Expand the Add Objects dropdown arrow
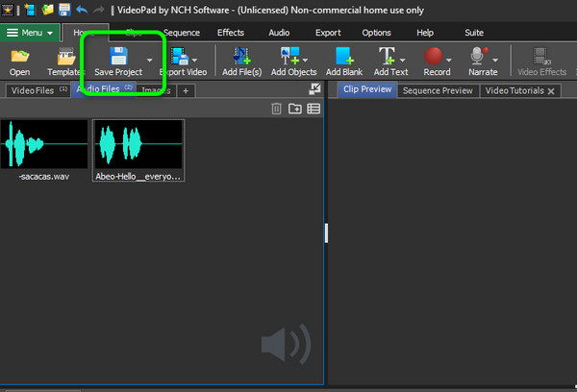Viewport: 577px width, 392px height. [x=305, y=60]
